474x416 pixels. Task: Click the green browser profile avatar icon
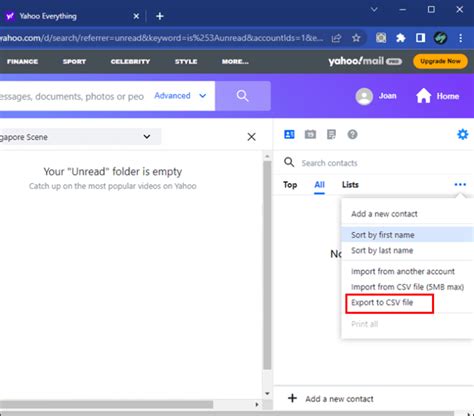tap(440, 38)
